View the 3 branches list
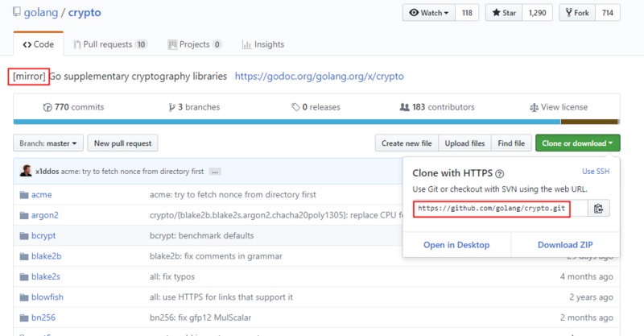This screenshot has height=336, width=644. (194, 107)
